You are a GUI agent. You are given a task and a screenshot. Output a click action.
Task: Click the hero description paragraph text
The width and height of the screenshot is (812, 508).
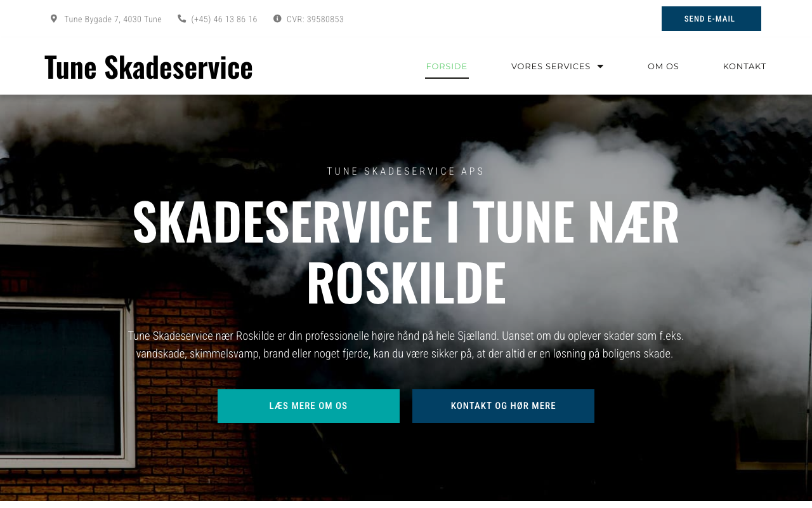406,345
